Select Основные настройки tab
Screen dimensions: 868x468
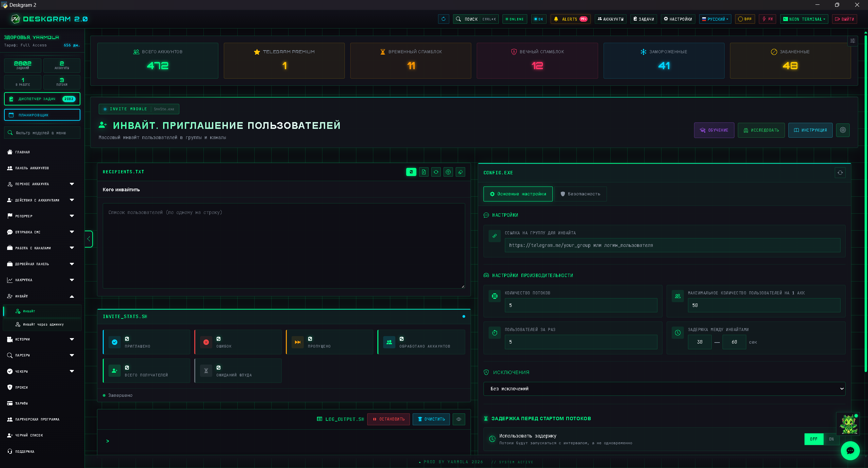coord(518,194)
